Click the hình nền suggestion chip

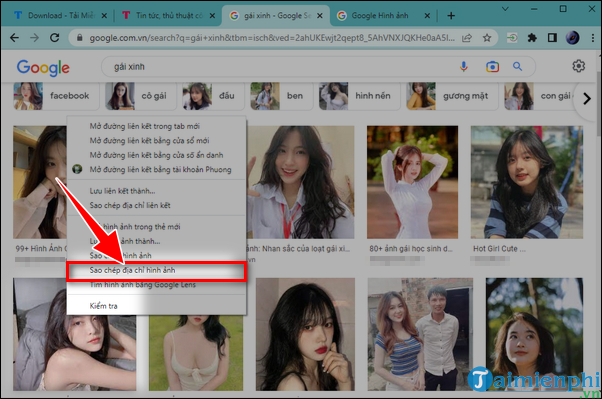[359, 96]
